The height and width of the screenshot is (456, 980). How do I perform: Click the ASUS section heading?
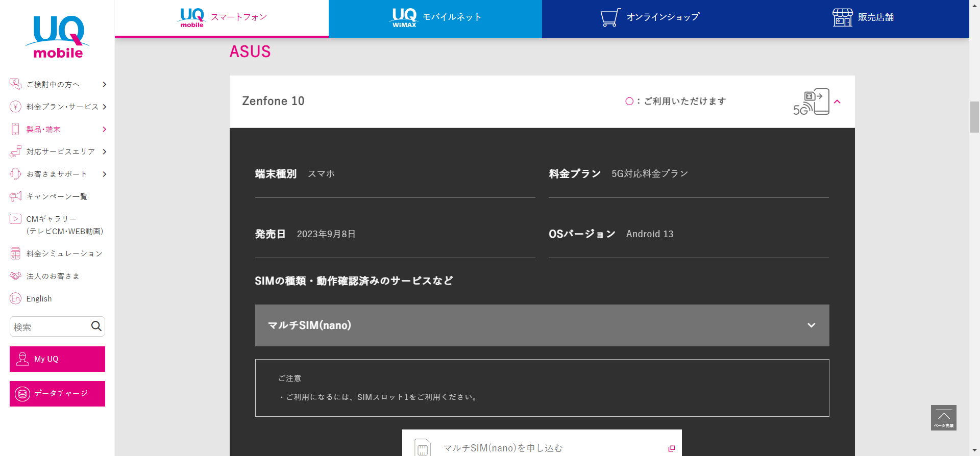250,52
